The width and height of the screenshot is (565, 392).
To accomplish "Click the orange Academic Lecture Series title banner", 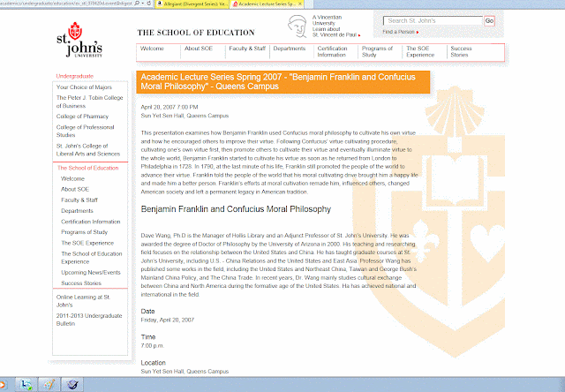I will (282, 82).
